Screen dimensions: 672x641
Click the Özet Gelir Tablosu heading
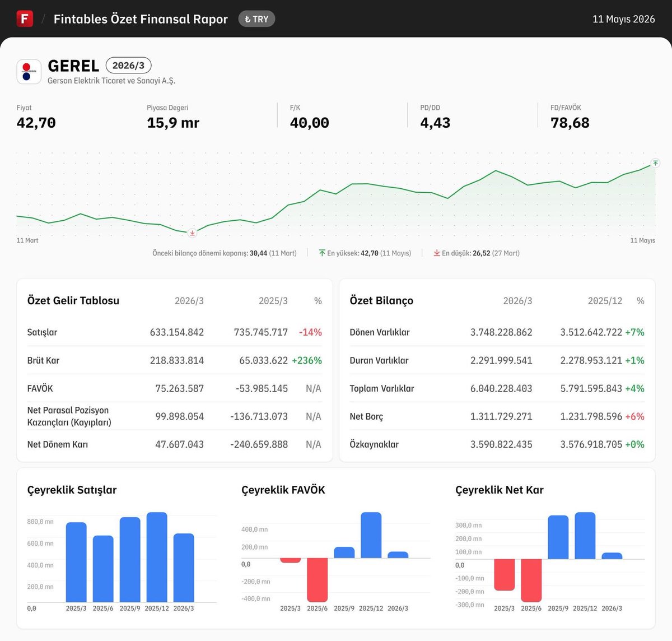[73, 300]
